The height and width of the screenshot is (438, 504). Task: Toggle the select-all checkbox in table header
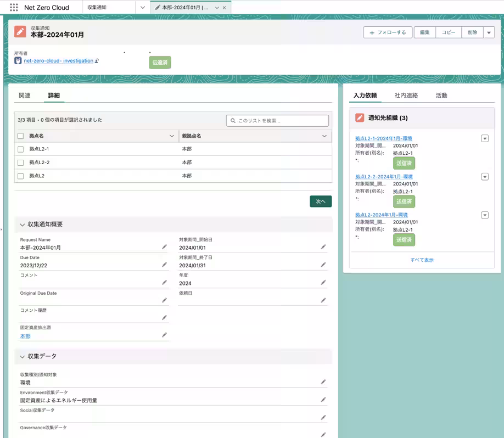click(20, 136)
